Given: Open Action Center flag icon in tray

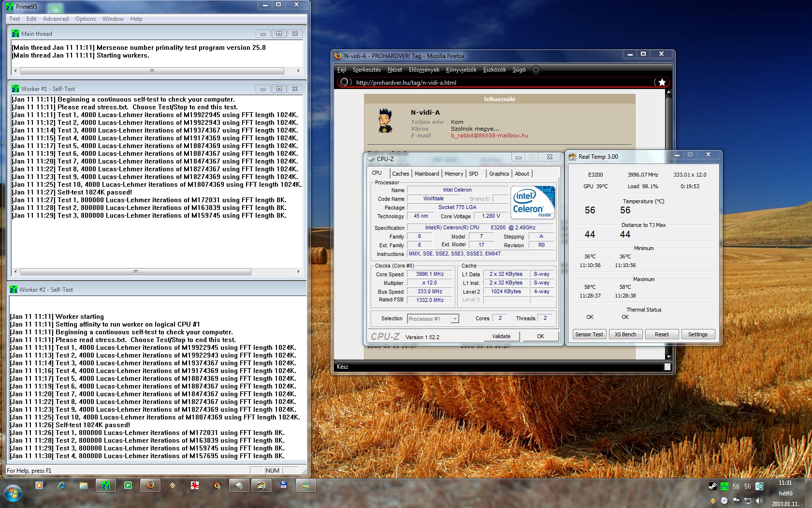Looking at the screenshot, I should [x=736, y=501].
